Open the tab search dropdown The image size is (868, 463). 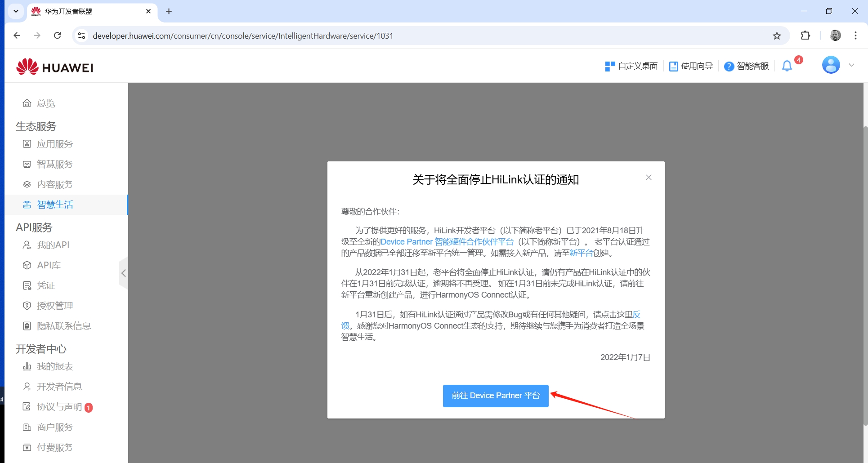pyautogui.click(x=16, y=11)
